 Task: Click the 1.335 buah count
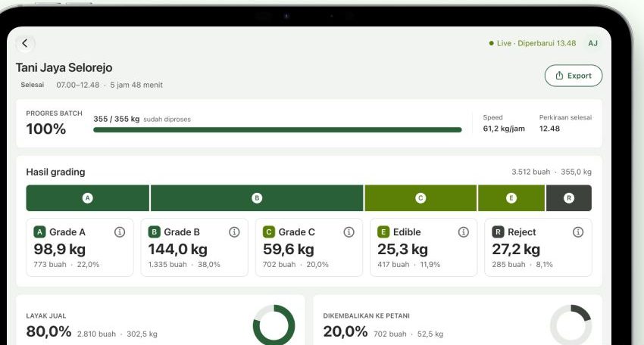167,265
